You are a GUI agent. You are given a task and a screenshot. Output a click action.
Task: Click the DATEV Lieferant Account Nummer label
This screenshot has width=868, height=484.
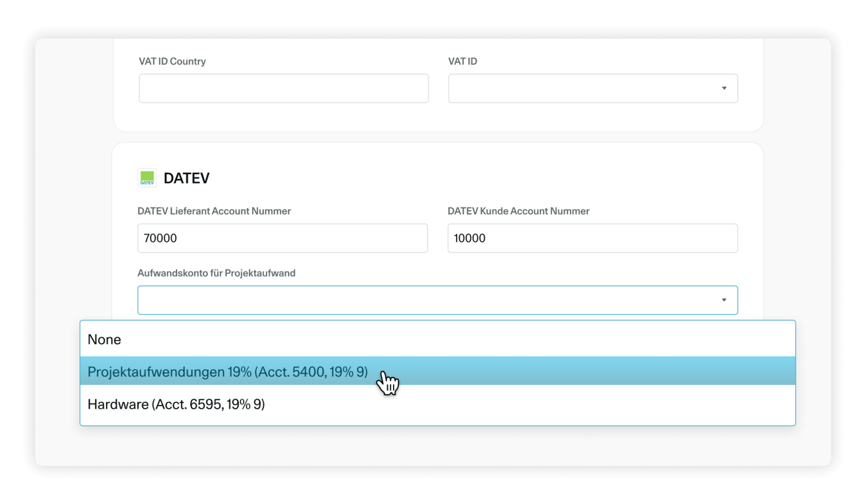coord(214,211)
